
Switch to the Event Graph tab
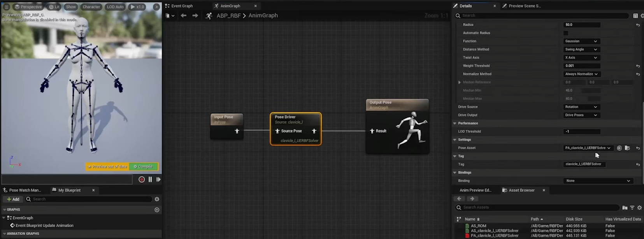click(182, 6)
